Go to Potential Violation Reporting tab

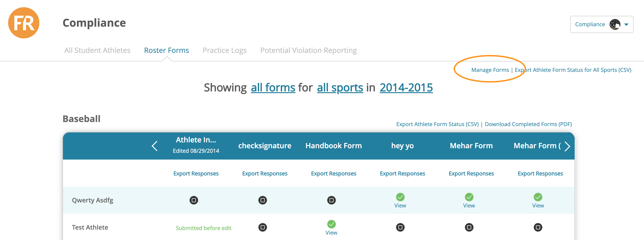point(308,50)
